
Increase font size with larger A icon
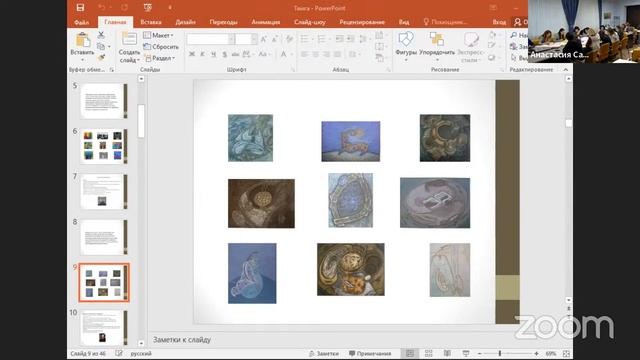coord(264,39)
